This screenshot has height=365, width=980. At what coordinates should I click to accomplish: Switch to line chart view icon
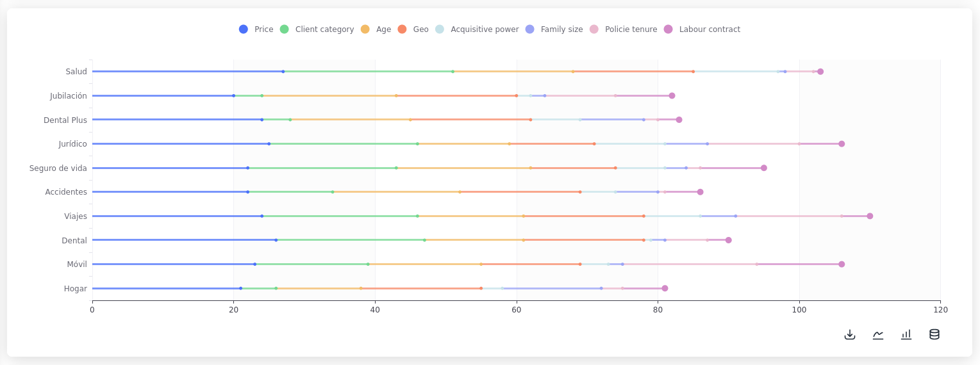click(x=878, y=334)
